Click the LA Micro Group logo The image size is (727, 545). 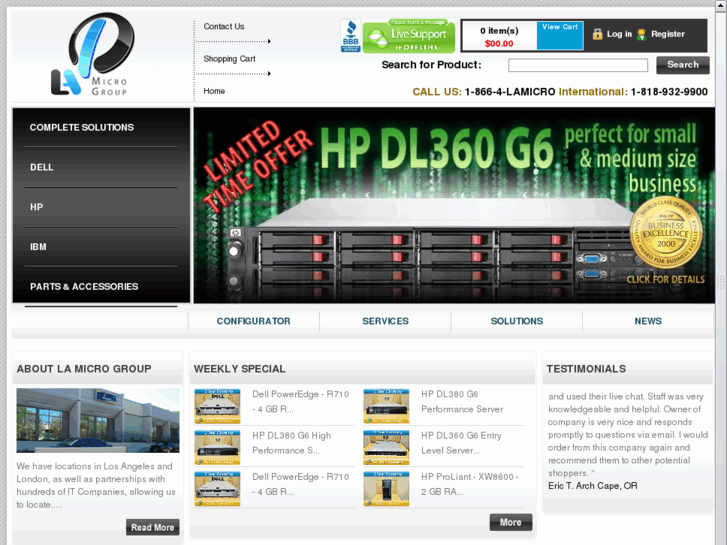pos(92,55)
